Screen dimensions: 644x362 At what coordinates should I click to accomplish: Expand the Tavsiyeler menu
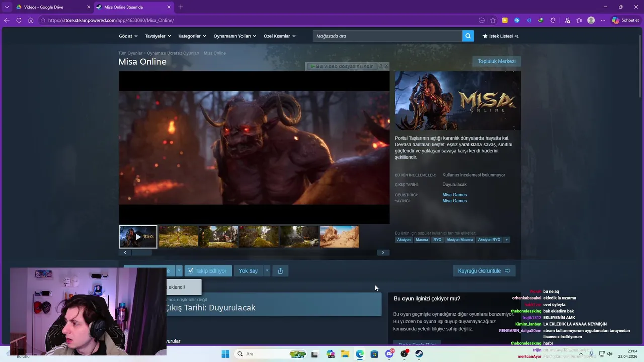click(157, 36)
